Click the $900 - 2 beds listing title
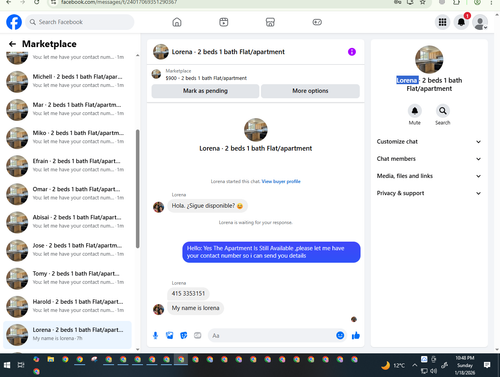The width and height of the screenshot is (500, 377). [x=206, y=78]
